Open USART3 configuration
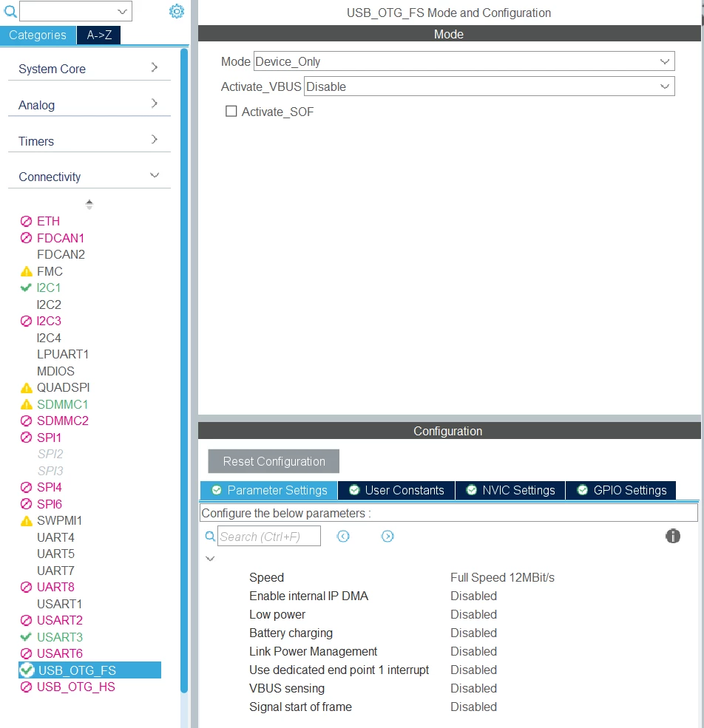 (x=60, y=637)
